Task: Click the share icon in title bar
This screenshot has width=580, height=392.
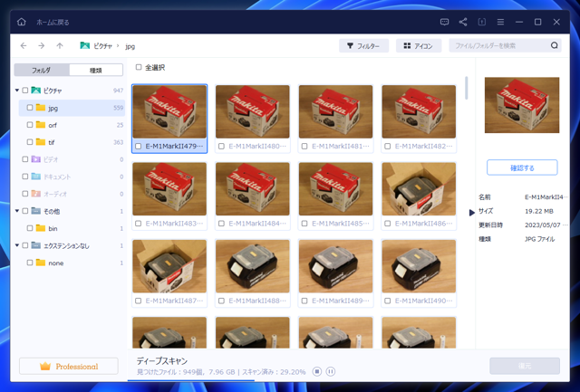Action: point(463,22)
